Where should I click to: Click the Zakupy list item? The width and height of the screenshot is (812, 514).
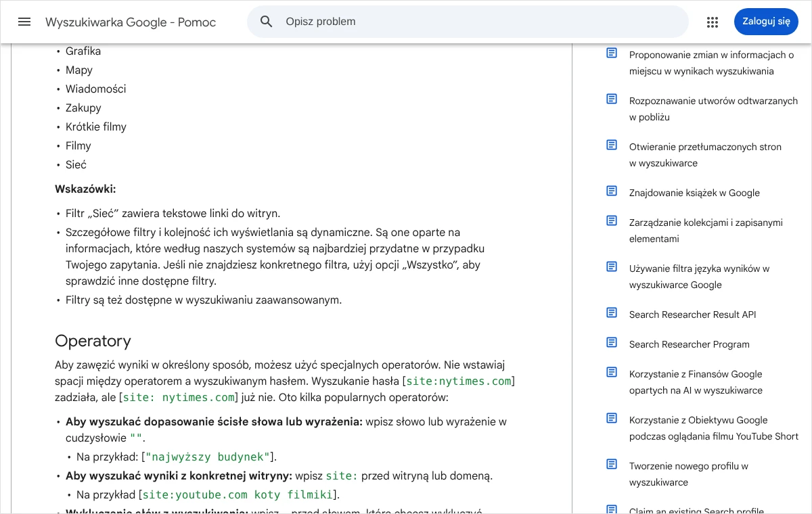[83, 108]
